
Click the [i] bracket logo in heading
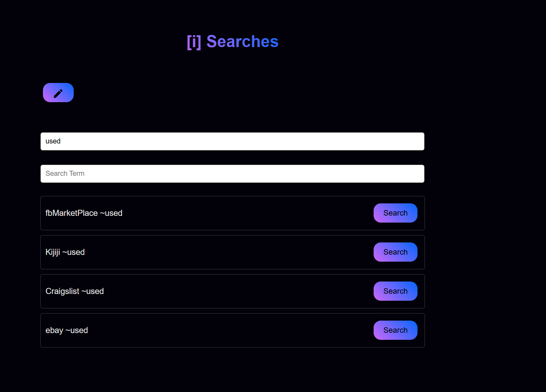[194, 42]
